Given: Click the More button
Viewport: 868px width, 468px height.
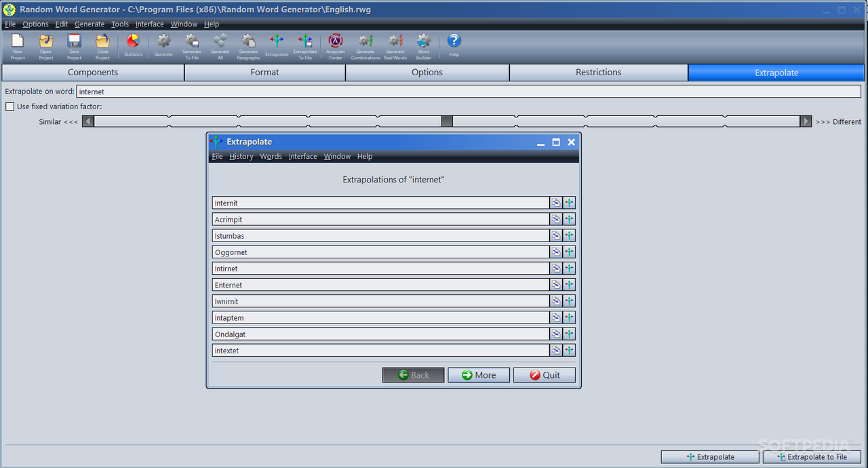Looking at the screenshot, I should (479, 375).
